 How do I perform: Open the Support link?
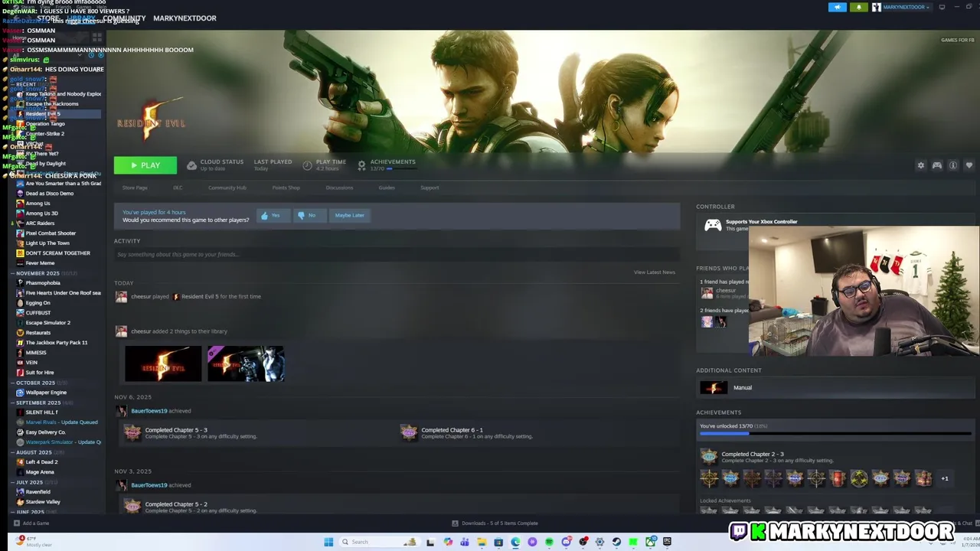[x=430, y=187]
